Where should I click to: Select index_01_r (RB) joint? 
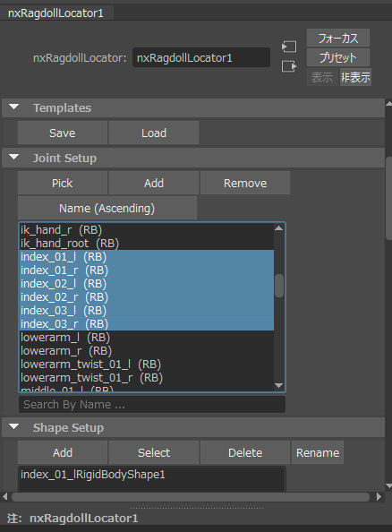click(147, 270)
